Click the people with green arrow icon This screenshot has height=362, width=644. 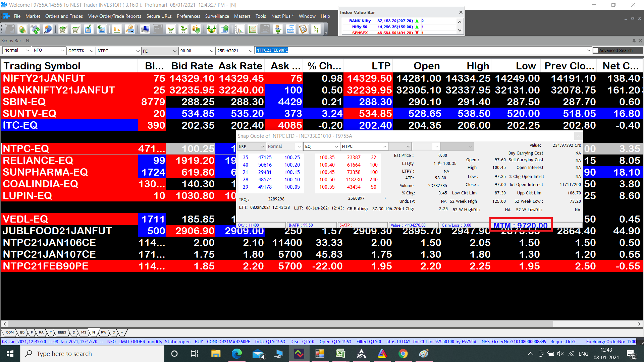coord(196,29)
